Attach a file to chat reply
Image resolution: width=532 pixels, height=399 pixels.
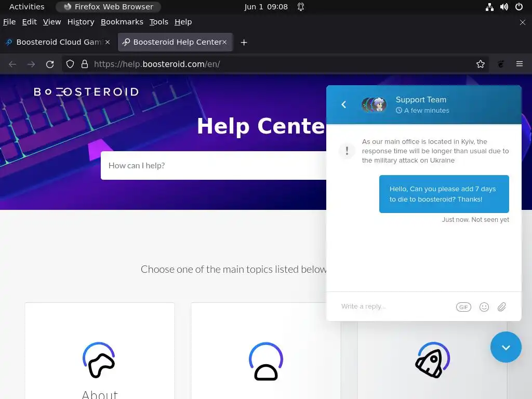click(502, 307)
